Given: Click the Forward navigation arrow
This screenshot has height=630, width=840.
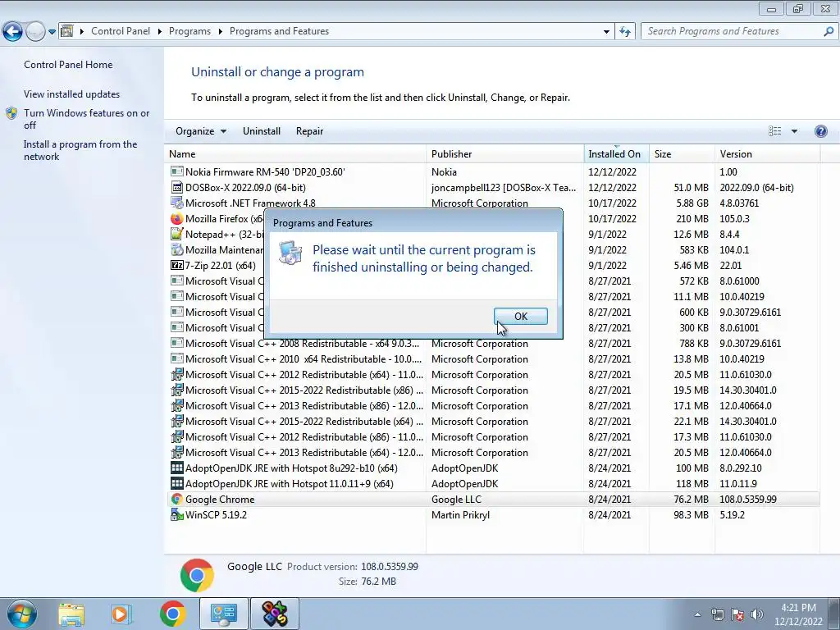Looking at the screenshot, I should (x=35, y=32).
